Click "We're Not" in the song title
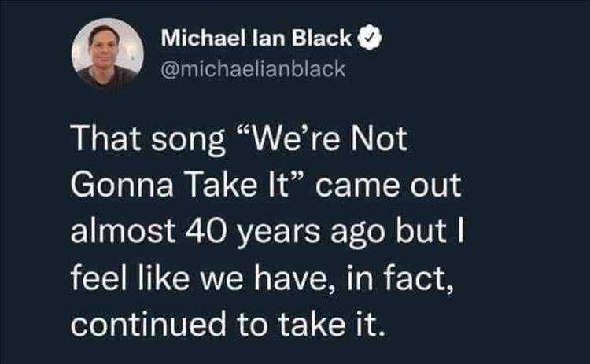Viewport: 590px width, 364px height. (331, 143)
